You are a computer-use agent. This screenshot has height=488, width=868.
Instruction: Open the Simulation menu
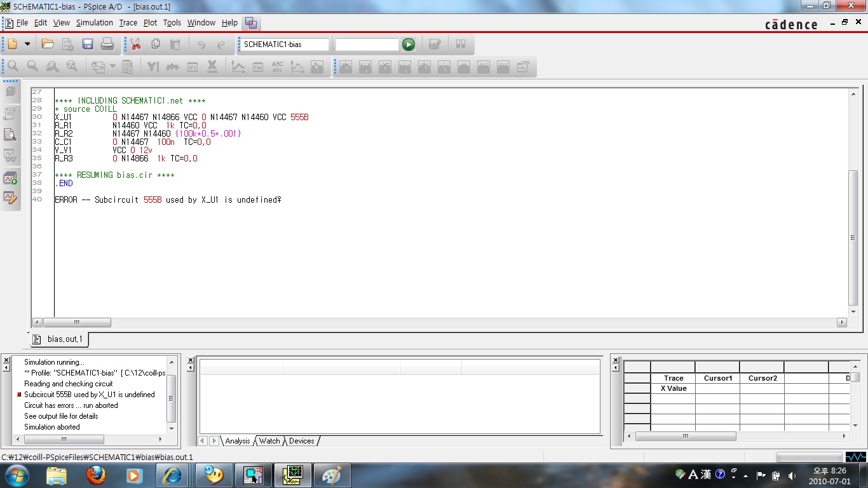coord(95,22)
